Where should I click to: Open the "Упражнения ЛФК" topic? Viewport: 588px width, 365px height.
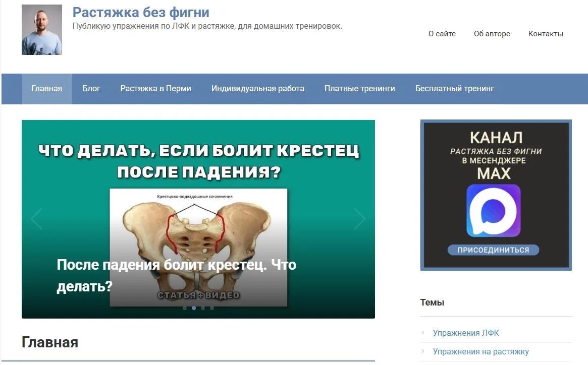click(466, 333)
